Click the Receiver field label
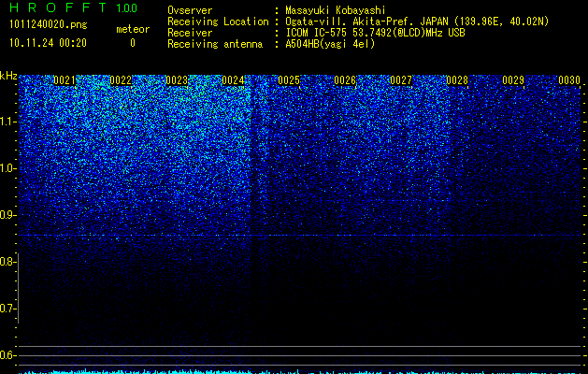This screenshot has height=374, width=588. (190, 33)
